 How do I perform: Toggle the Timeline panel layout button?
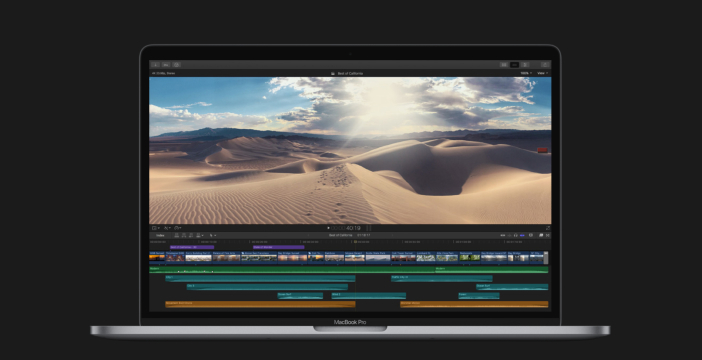pos(515,65)
